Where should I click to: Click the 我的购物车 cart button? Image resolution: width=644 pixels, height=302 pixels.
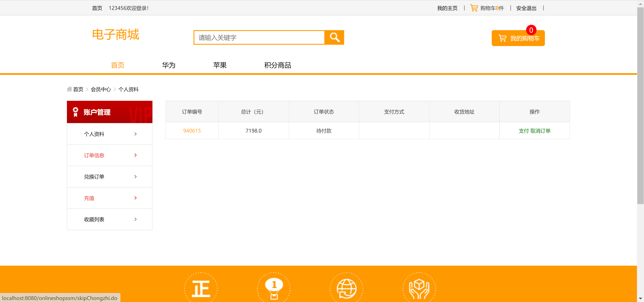pyautogui.click(x=518, y=38)
